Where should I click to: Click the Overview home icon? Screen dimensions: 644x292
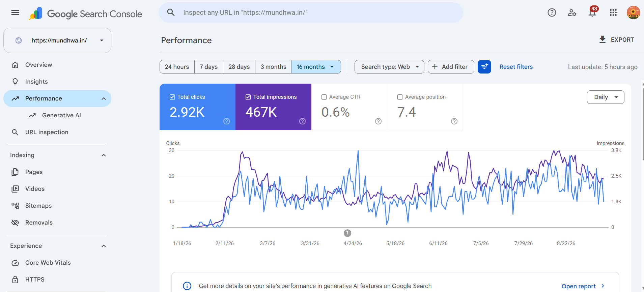click(x=15, y=65)
